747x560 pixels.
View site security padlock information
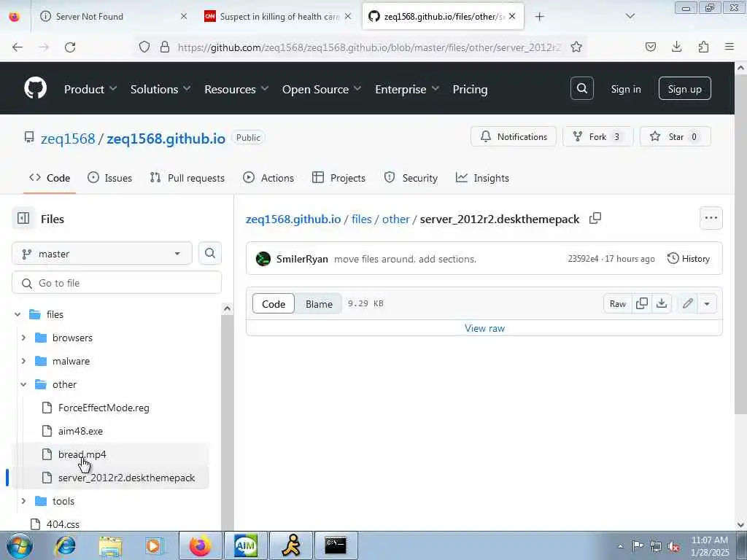click(165, 47)
